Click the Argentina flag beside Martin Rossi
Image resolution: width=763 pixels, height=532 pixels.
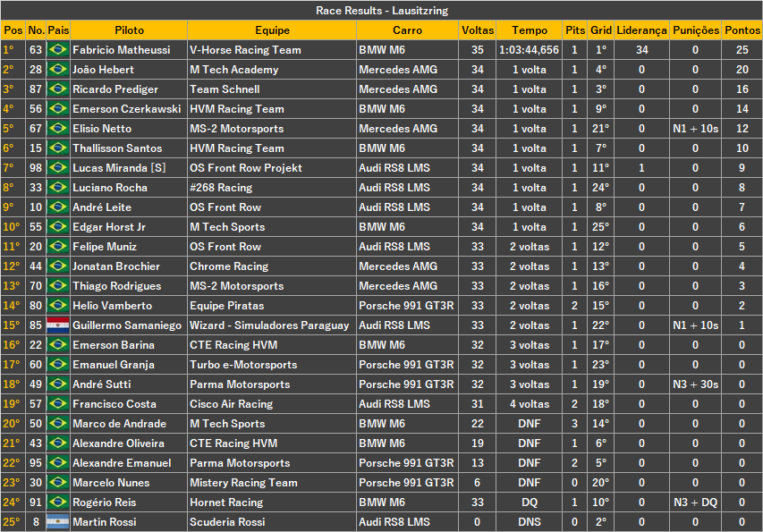coord(58,522)
